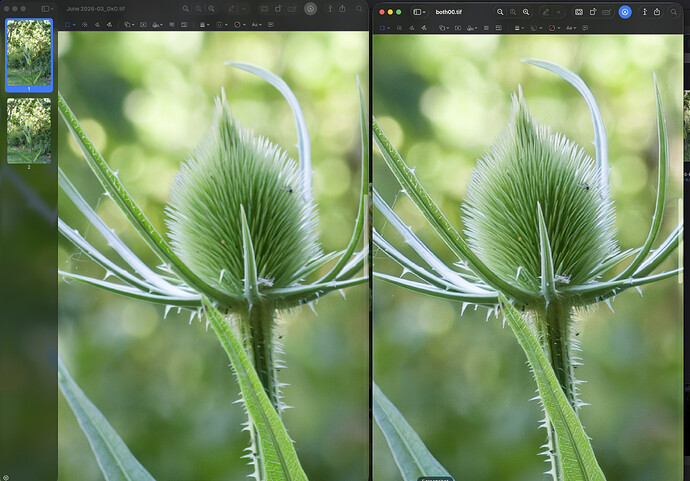Open Selection Tools dropdown in both00.tif window
This screenshot has width=690, height=481.
[385, 28]
